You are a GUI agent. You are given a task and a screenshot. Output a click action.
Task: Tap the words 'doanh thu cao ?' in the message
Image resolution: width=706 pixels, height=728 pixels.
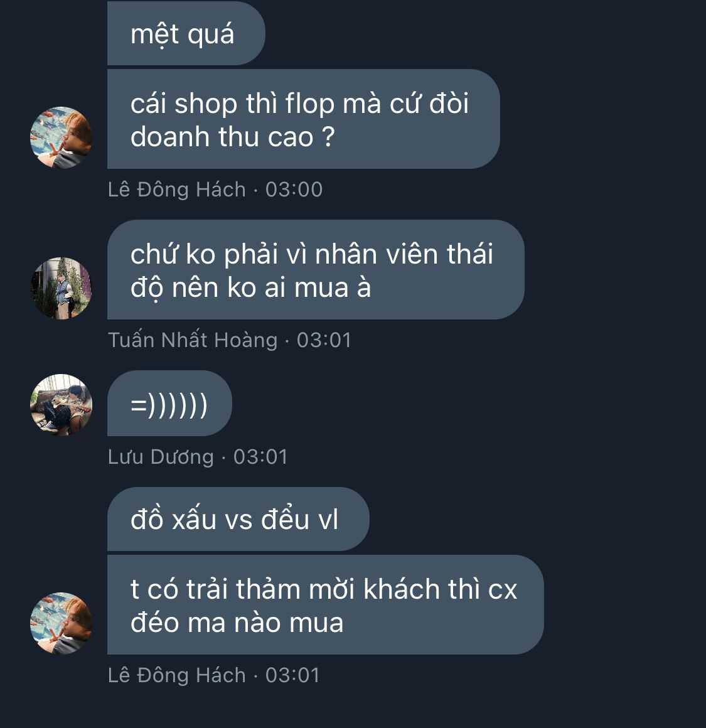point(233,137)
